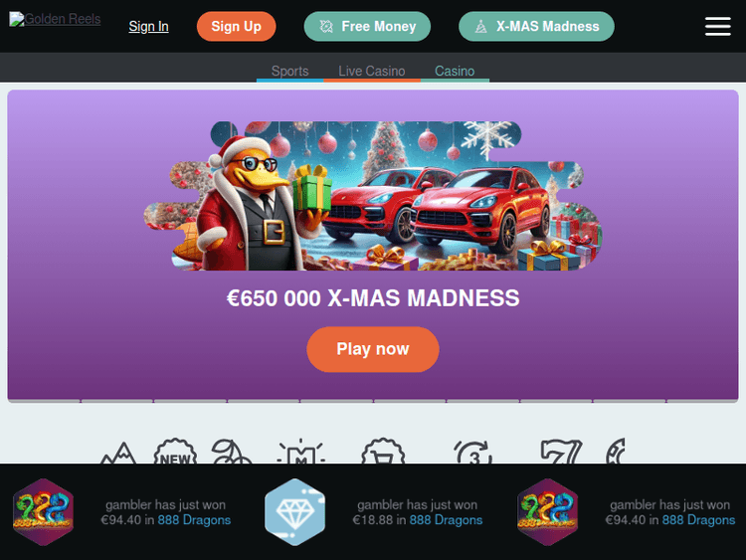This screenshot has width=746, height=560.
Task: Open 888 Dragons link in middle winner
Action: 446,520
